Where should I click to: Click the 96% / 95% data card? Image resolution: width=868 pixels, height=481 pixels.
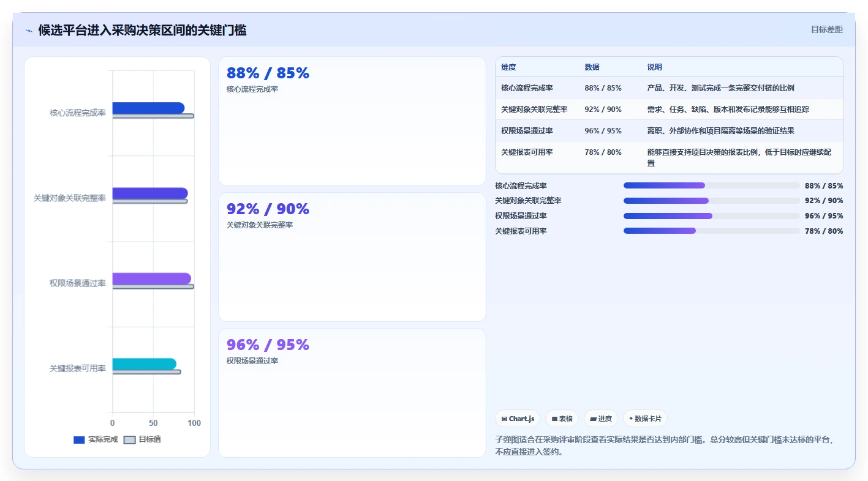point(352,393)
